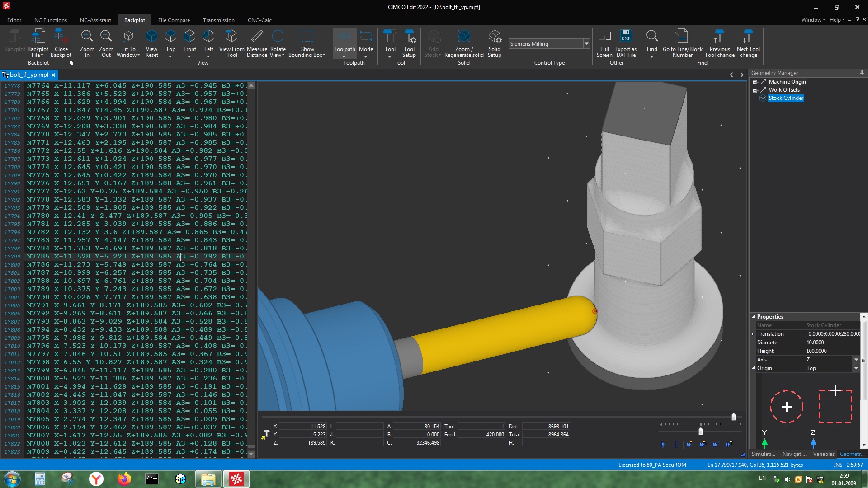Open the Solid Setup tool
The image size is (868, 488).
494,37
